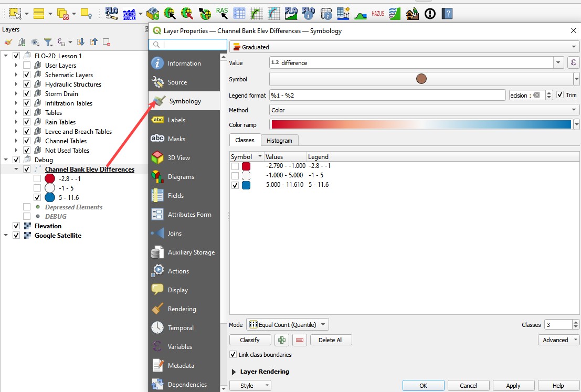Click the Classify button

click(x=250, y=340)
